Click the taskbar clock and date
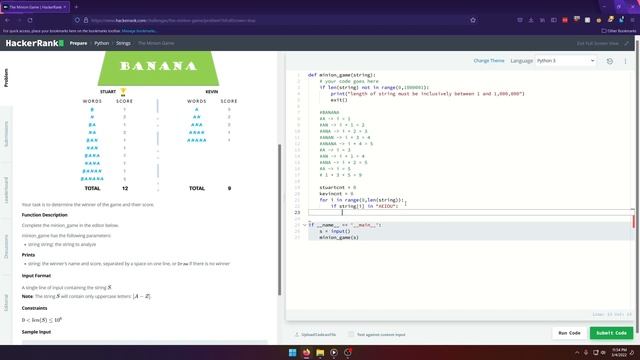Viewport: 640px width, 360px height. point(619,352)
